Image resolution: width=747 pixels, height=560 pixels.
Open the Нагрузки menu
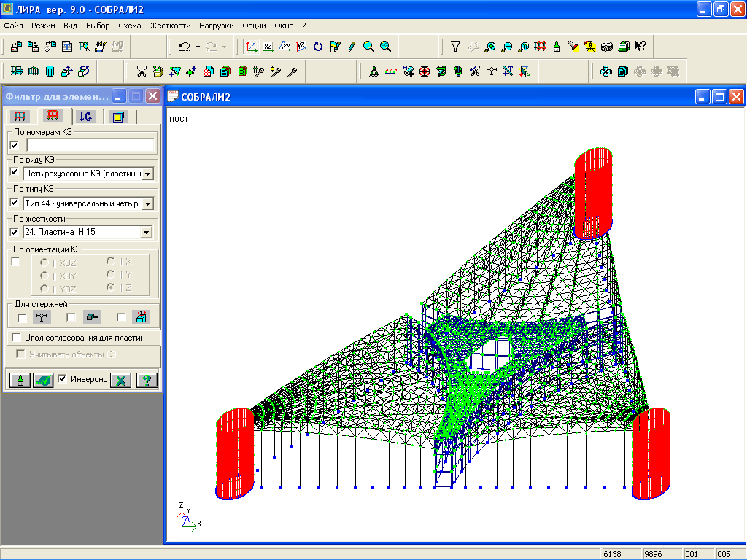[216, 25]
